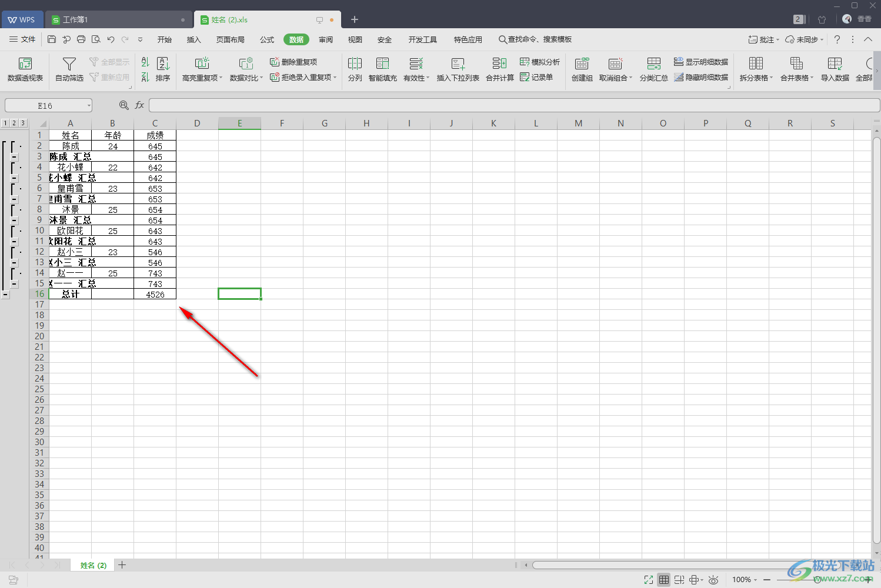Use the 智能填充 smart fill tool
The image size is (881, 588).
383,69
